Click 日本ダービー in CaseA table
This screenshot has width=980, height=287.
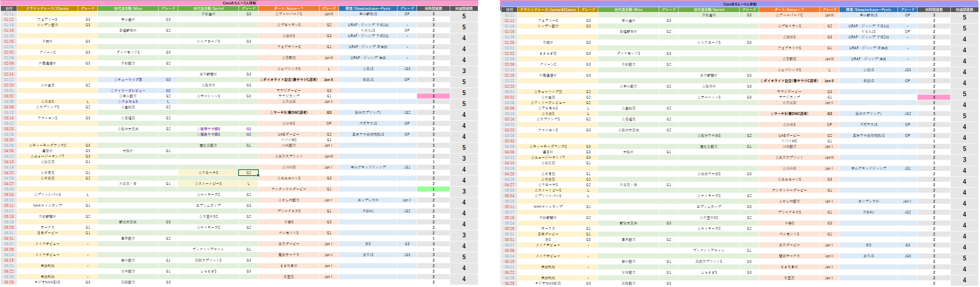tap(47, 233)
